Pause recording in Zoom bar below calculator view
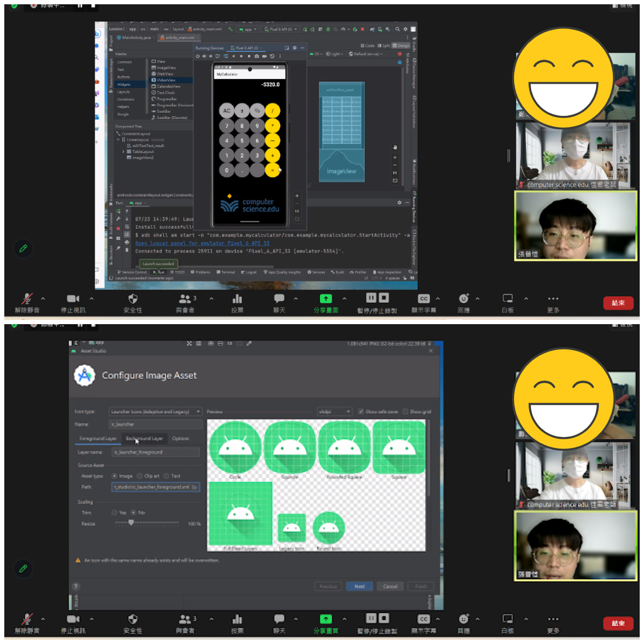The image size is (644, 644). [x=371, y=298]
